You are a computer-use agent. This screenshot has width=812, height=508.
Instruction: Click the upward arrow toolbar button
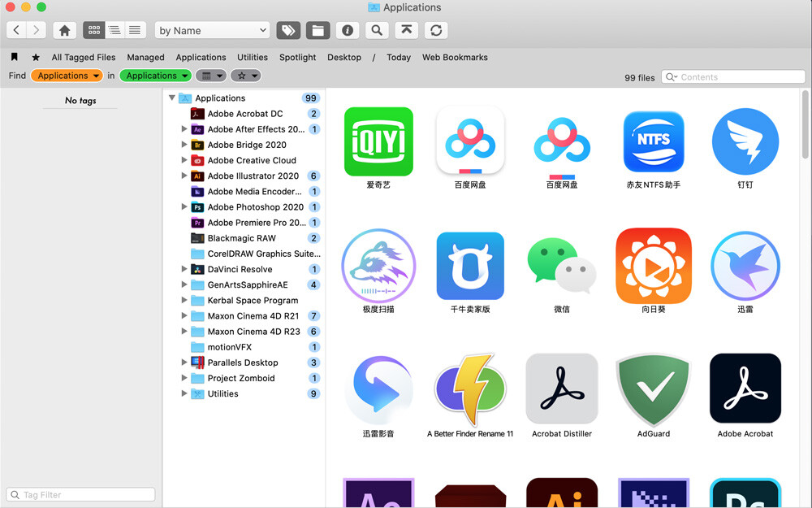(407, 30)
